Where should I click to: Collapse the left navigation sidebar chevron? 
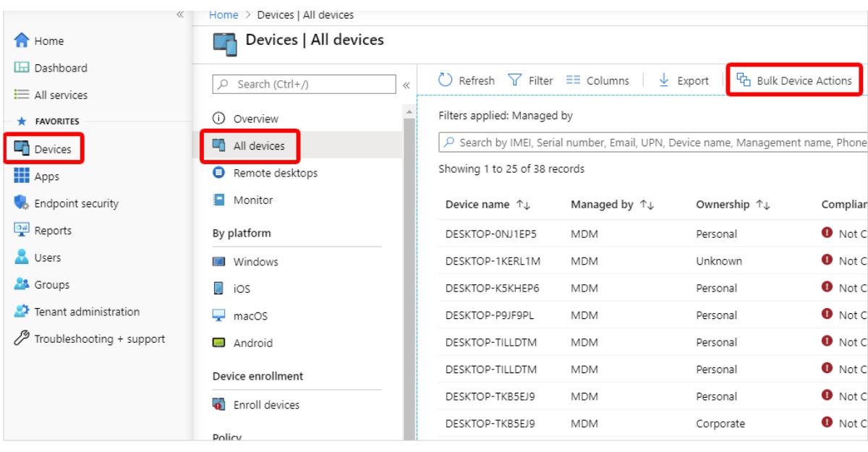click(181, 14)
